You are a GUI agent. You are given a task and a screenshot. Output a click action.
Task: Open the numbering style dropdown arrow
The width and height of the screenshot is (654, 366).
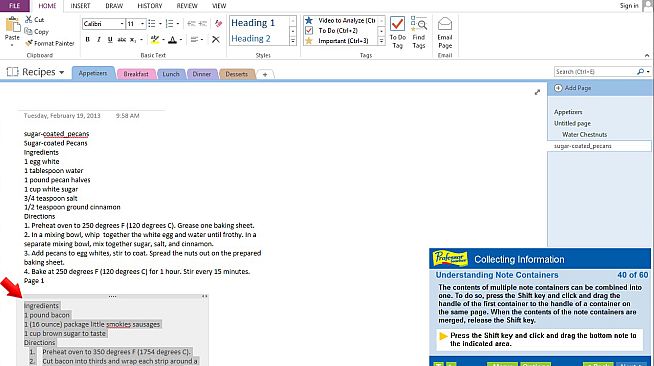pyautogui.click(x=178, y=24)
